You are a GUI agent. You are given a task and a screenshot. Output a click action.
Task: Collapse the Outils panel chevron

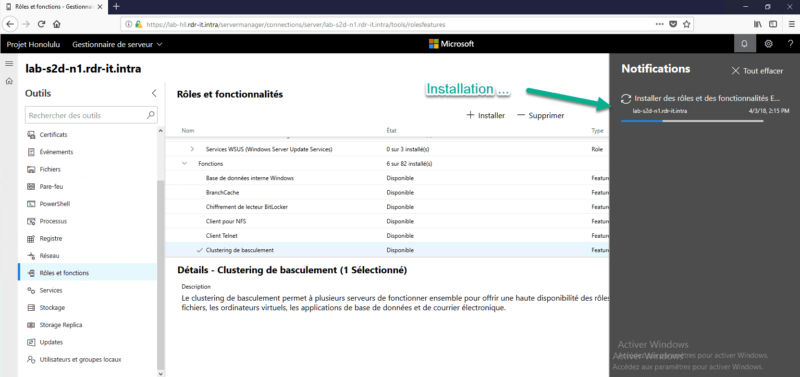coord(154,93)
